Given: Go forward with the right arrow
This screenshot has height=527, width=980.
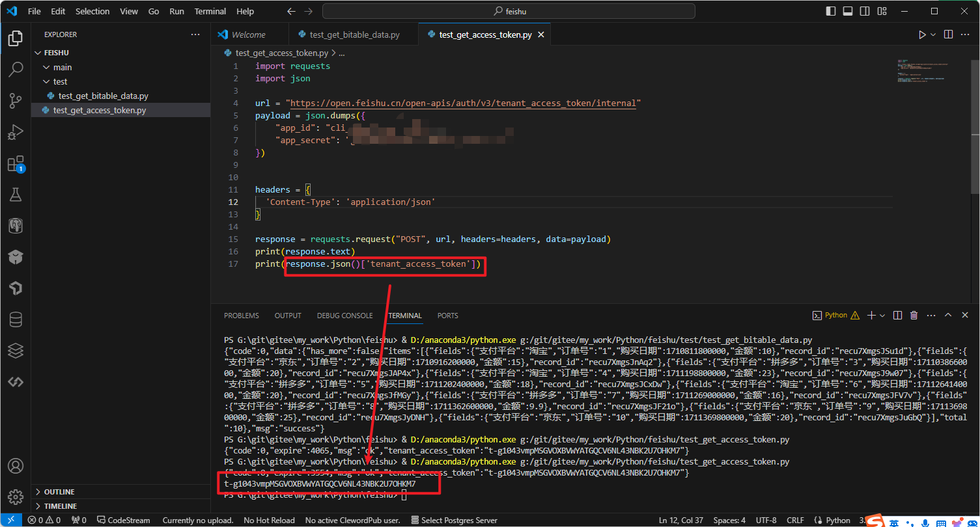Looking at the screenshot, I should 308,11.
